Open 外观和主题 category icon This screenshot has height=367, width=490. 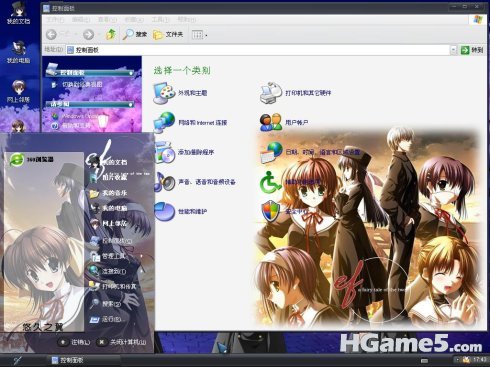click(x=164, y=93)
